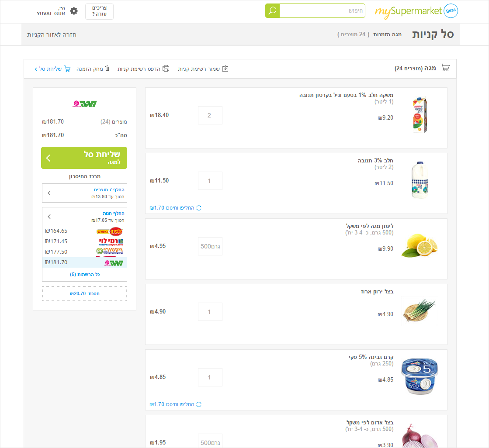The height and width of the screenshot is (448, 489).
Task: Click the החלף חנות link text
Action: tap(114, 214)
